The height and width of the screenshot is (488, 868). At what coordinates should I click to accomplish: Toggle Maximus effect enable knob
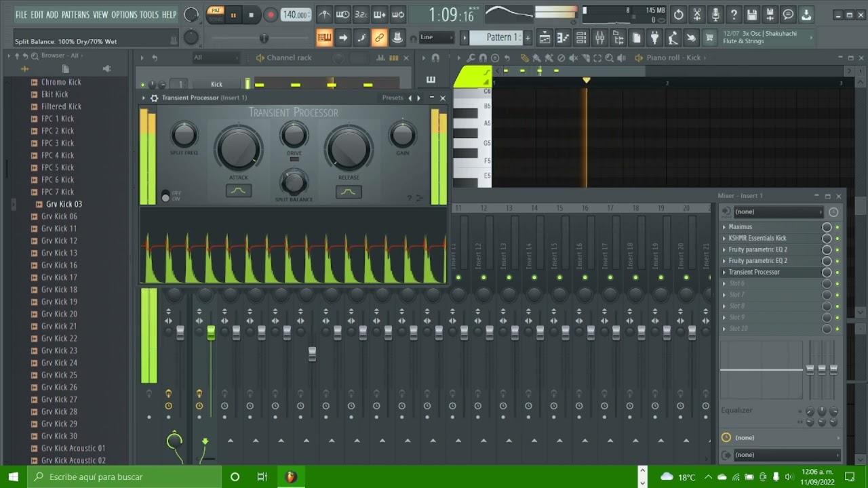[827, 227]
